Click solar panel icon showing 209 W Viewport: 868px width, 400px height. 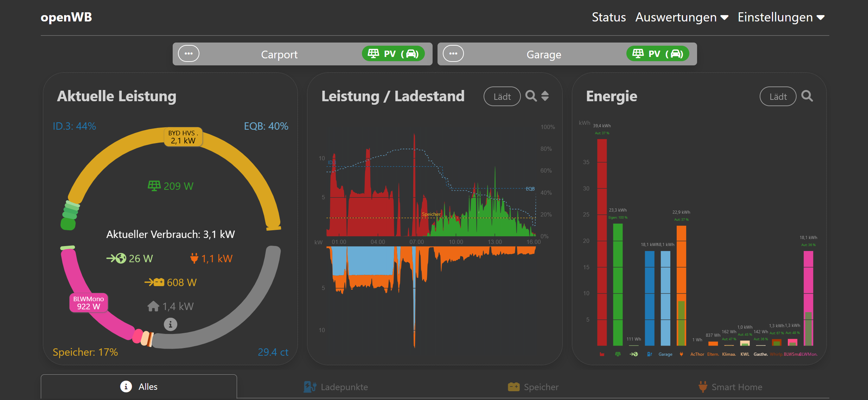pyautogui.click(x=154, y=186)
